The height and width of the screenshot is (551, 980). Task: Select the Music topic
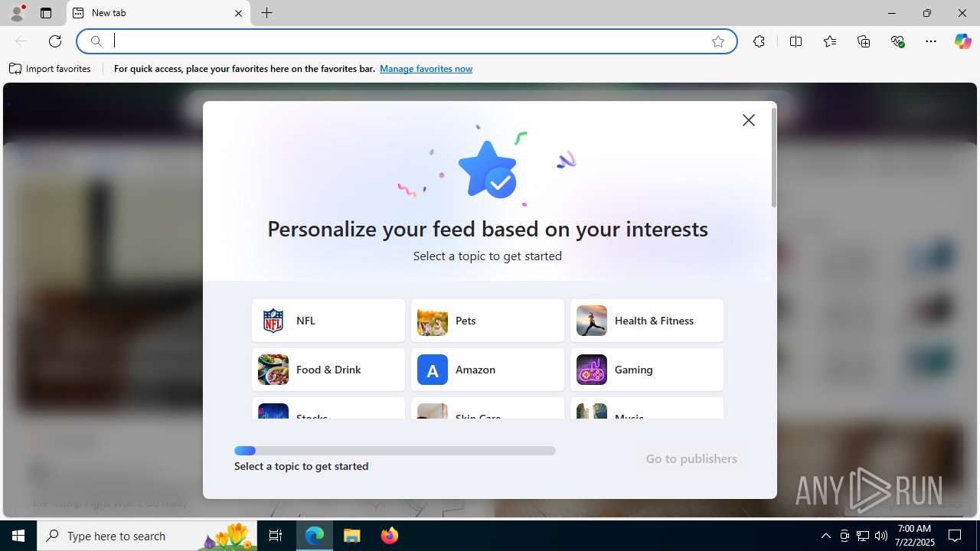pos(647,409)
